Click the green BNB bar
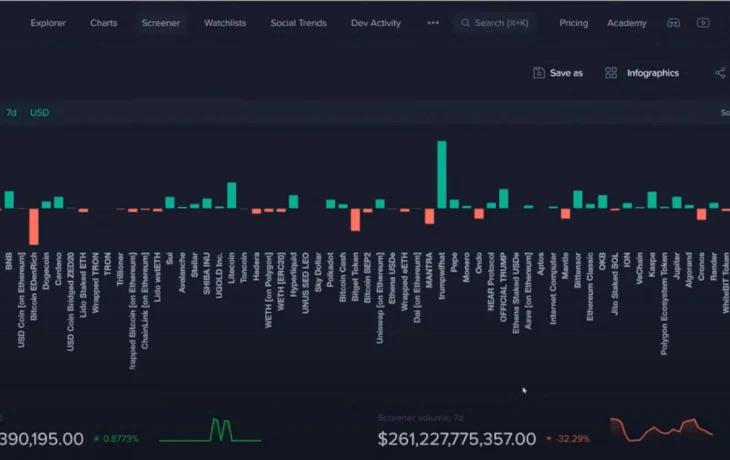The width and height of the screenshot is (730, 460). [9, 200]
